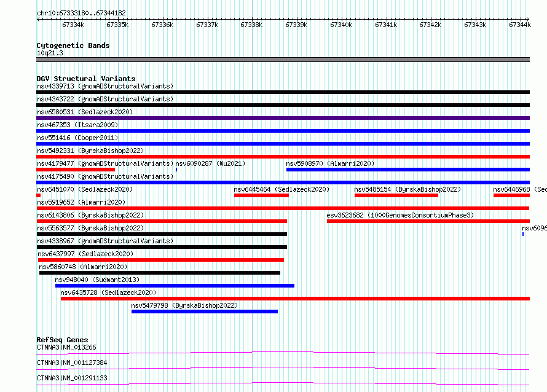Click the 67334k ruler tick label
547x392 pixels.
(x=73, y=25)
